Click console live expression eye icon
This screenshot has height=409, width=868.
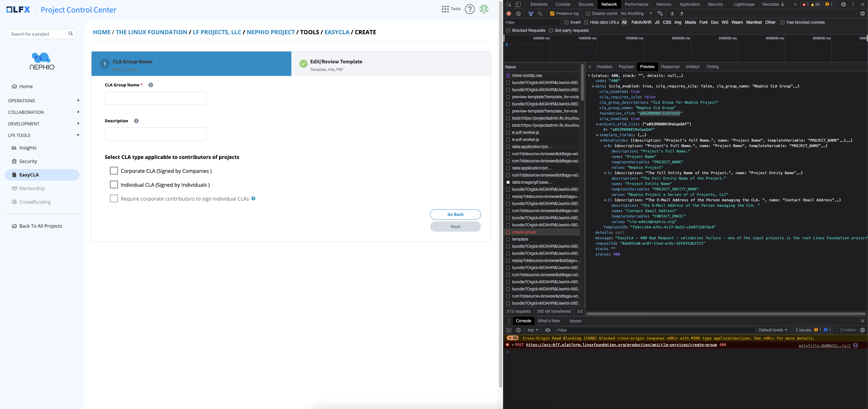[547, 330]
